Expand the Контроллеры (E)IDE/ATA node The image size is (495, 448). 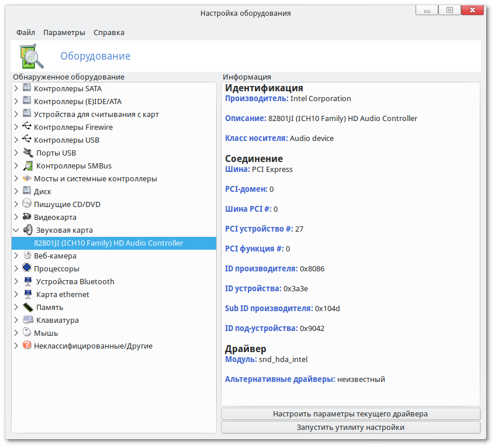(16, 101)
